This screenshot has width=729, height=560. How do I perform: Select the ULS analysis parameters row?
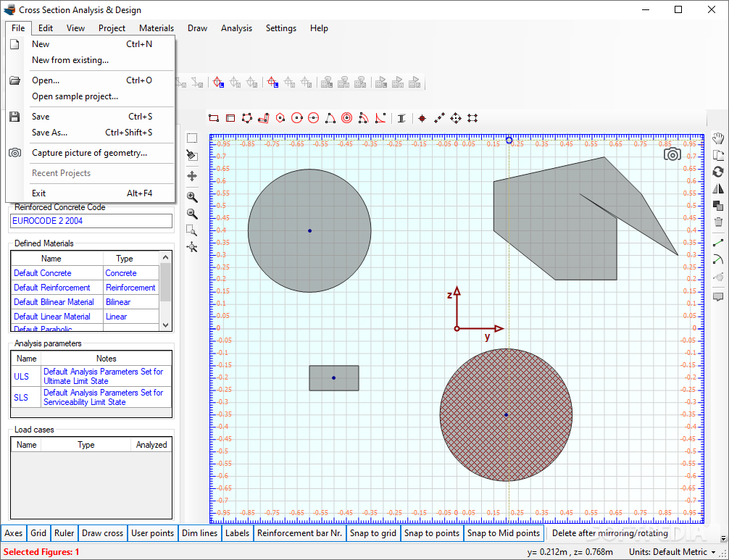91,377
